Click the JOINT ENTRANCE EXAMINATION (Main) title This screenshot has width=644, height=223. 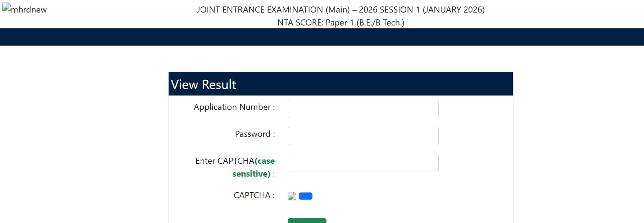(273, 10)
